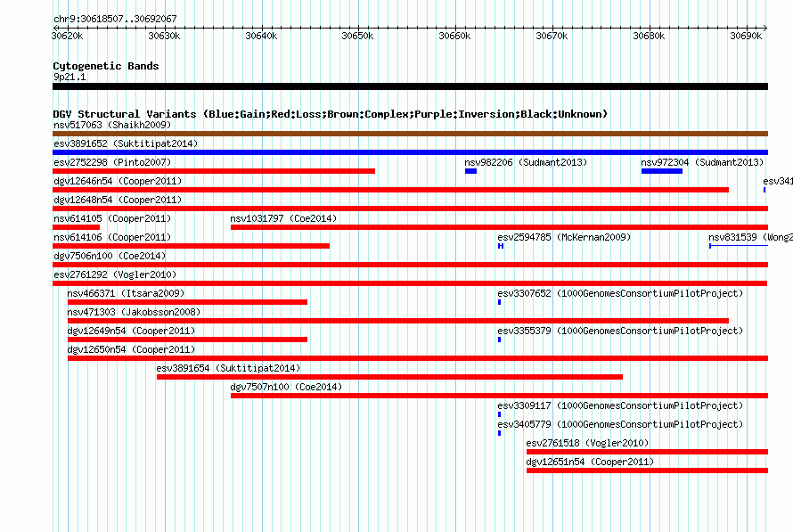Click the DGV Structural Variants track title
This screenshot has height=532, width=793.
[x=331, y=114]
